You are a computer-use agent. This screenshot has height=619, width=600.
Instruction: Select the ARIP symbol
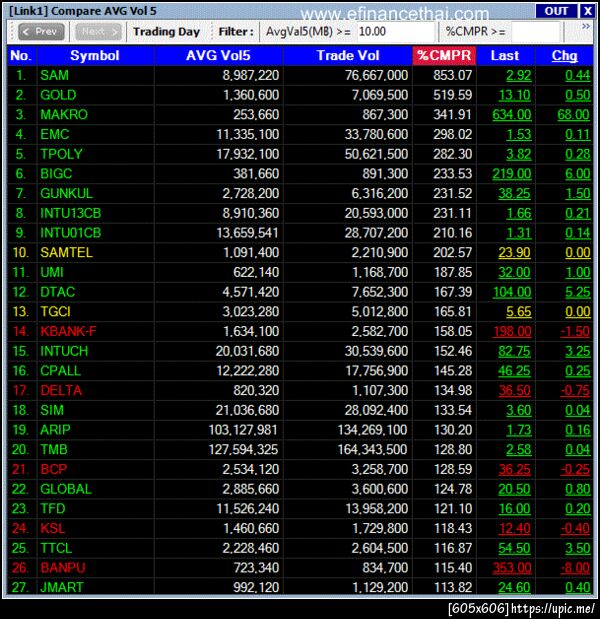pos(55,430)
